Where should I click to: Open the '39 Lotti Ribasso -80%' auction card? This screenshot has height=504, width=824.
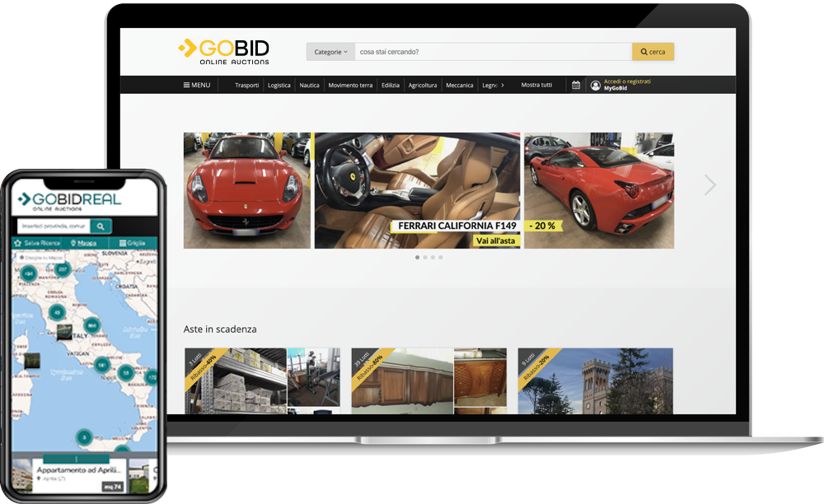[x=428, y=381]
